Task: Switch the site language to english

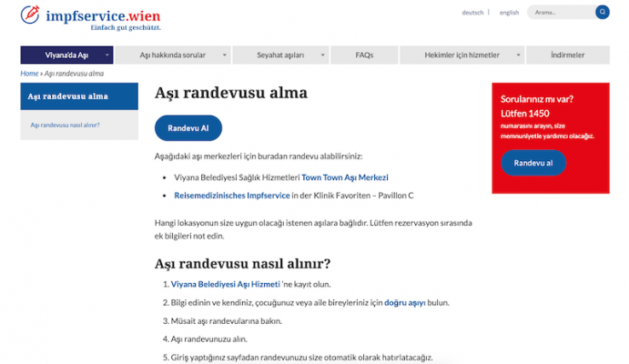Action: coord(509,13)
